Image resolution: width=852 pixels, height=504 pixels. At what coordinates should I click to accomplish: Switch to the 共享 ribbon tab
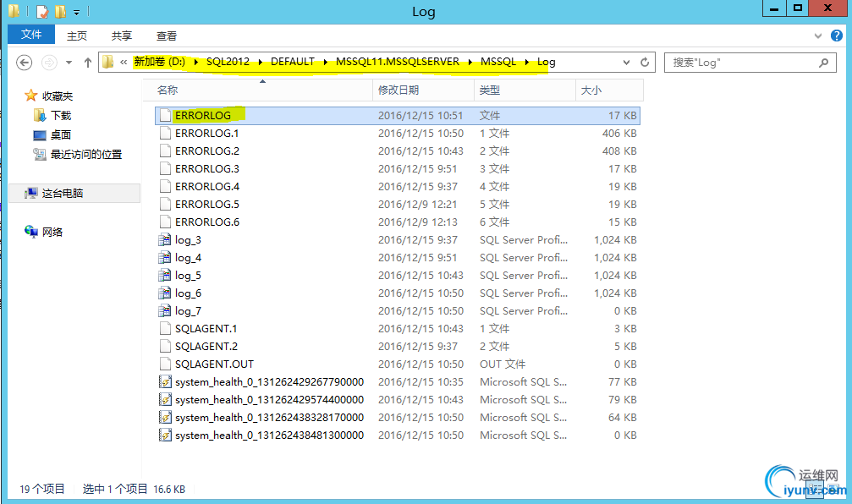pyautogui.click(x=122, y=36)
